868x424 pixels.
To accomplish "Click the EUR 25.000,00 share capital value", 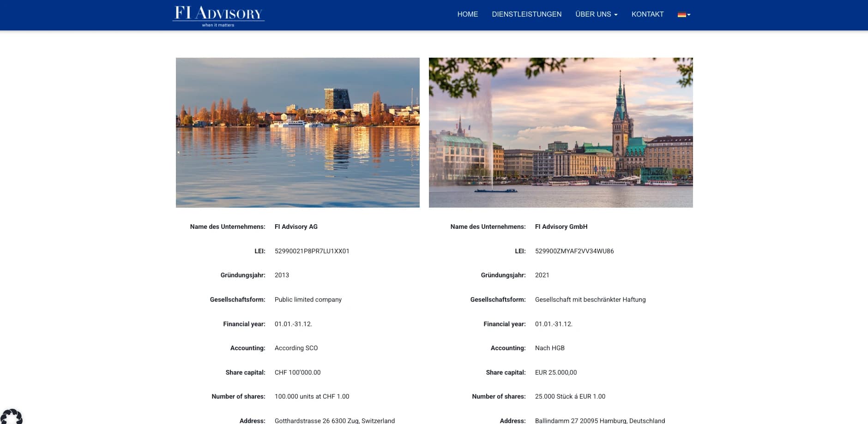I will click(x=555, y=372).
